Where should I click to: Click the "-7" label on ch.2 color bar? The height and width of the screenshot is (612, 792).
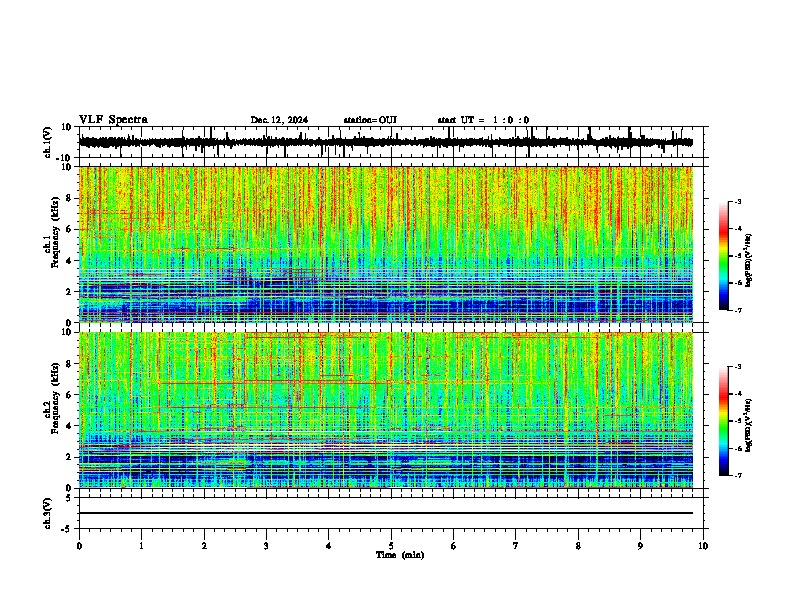point(737,476)
